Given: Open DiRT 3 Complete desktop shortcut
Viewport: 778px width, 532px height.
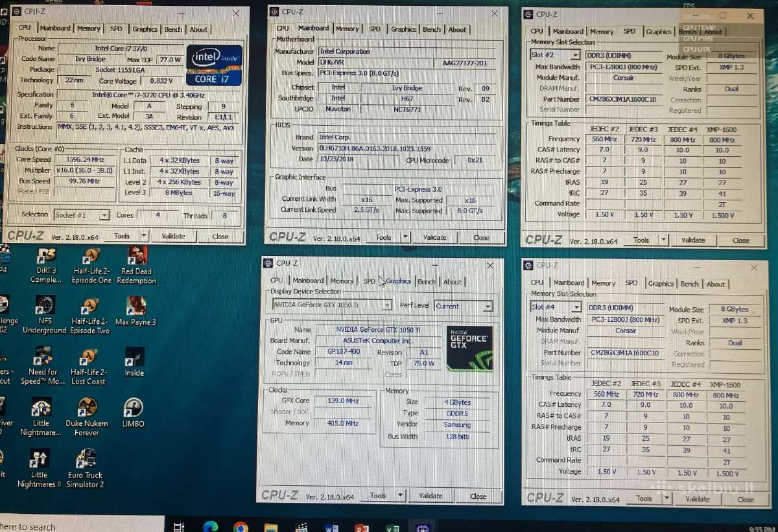Looking at the screenshot, I should 46,264.
